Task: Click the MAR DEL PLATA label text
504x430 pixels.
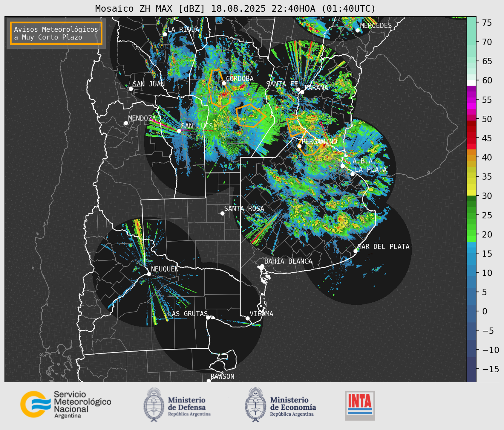Action: [383, 247]
